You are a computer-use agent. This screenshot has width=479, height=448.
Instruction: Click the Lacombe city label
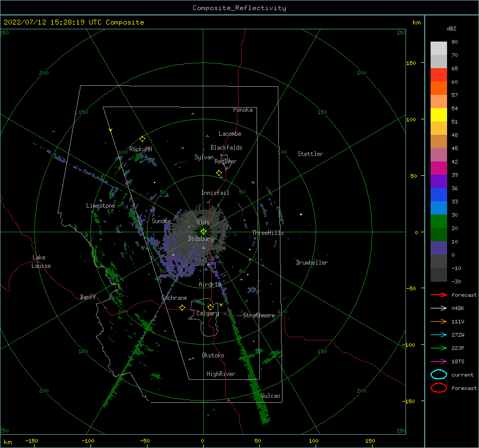click(x=230, y=134)
